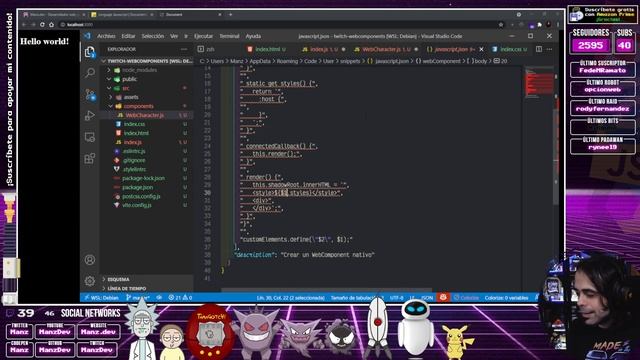Screen dimensions: 640x360
Task: Click the browser home button
Action: coord(51,24)
